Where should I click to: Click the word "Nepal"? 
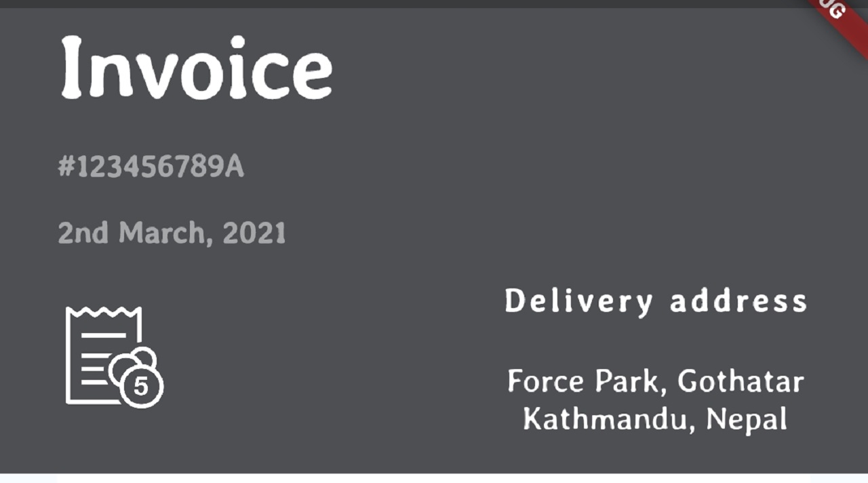click(x=747, y=419)
